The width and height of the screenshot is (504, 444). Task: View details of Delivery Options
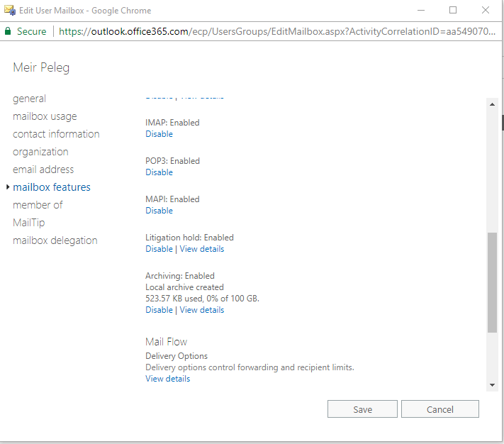coord(168,379)
